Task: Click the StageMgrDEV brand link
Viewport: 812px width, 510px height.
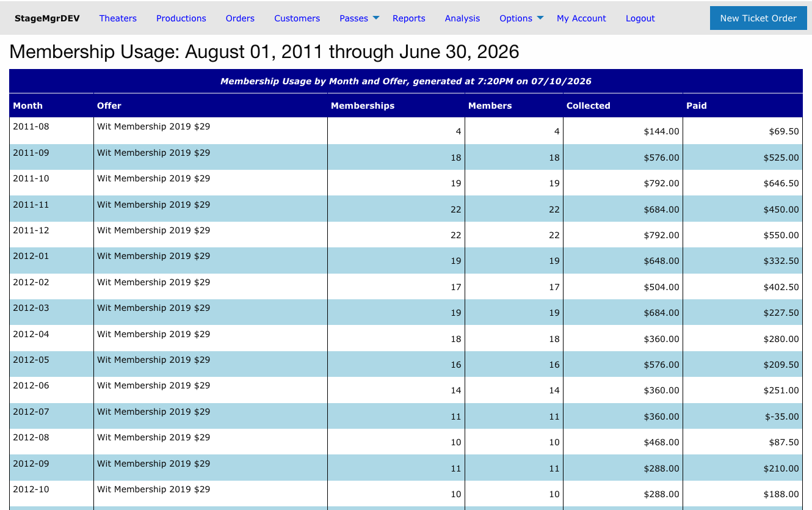Action: coord(47,18)
